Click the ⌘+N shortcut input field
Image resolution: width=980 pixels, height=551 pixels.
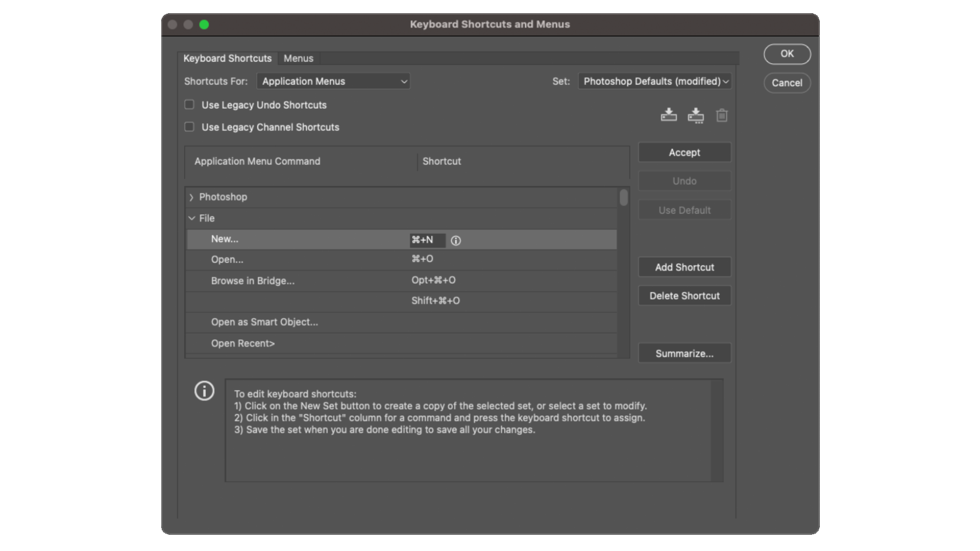428,240
